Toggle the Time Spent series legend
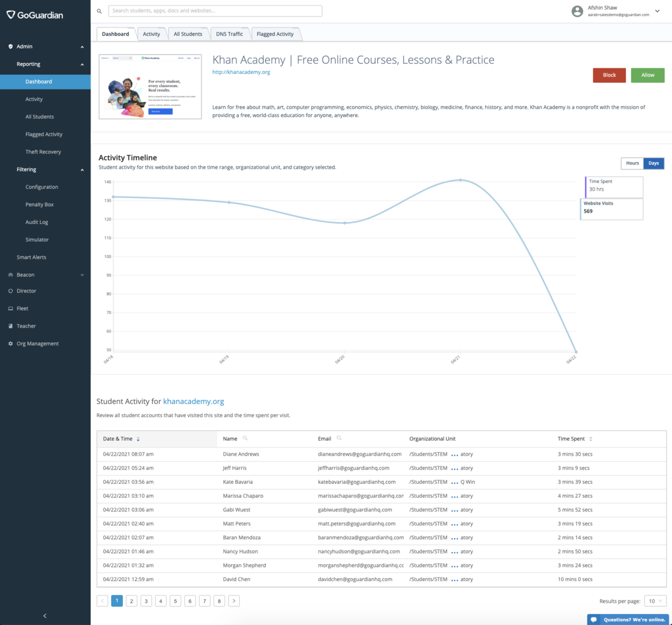The width and height of the screenshot is (672, 625). tap(614, 187)
